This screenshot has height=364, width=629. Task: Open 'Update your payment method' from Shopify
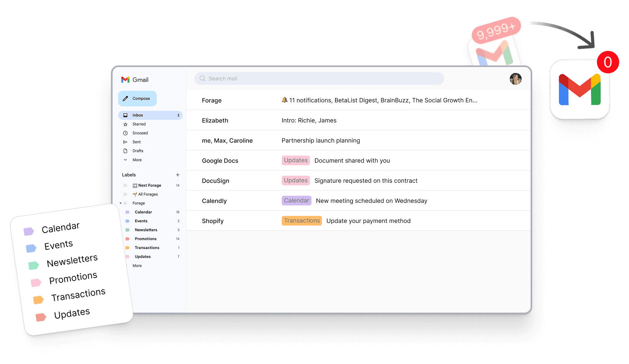point(358,221)
